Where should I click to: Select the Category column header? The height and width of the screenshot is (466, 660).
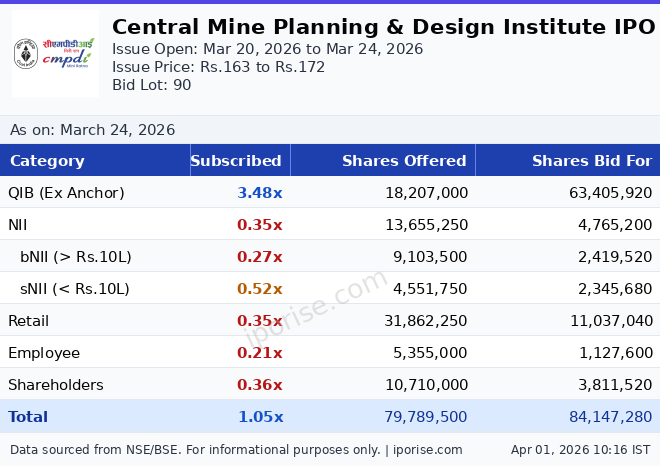[47, 161]
